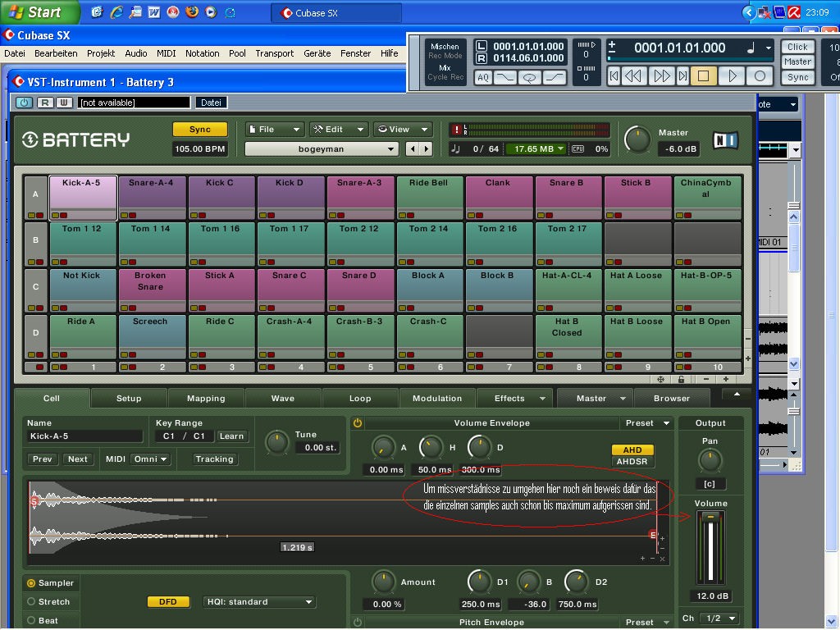Click the red panic exclamation button in Battery
Screen dimensions: 840x630
456,130
